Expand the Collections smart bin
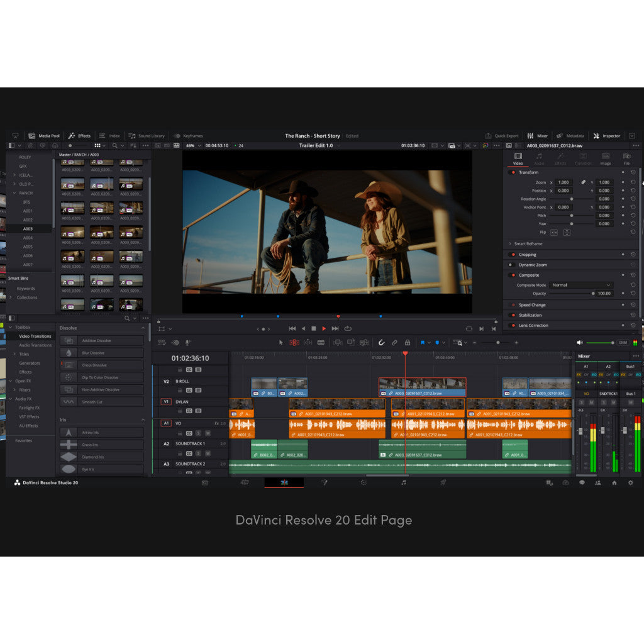The height and width of the screenshot is (644, 644). tap(11, 297)
